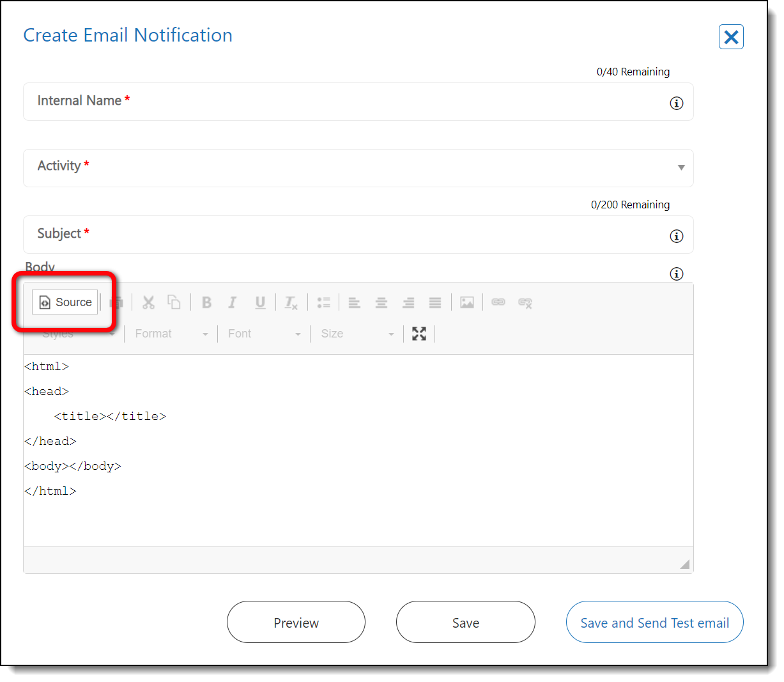Click the Remove Format icon
784x682 pixels.
291,302
